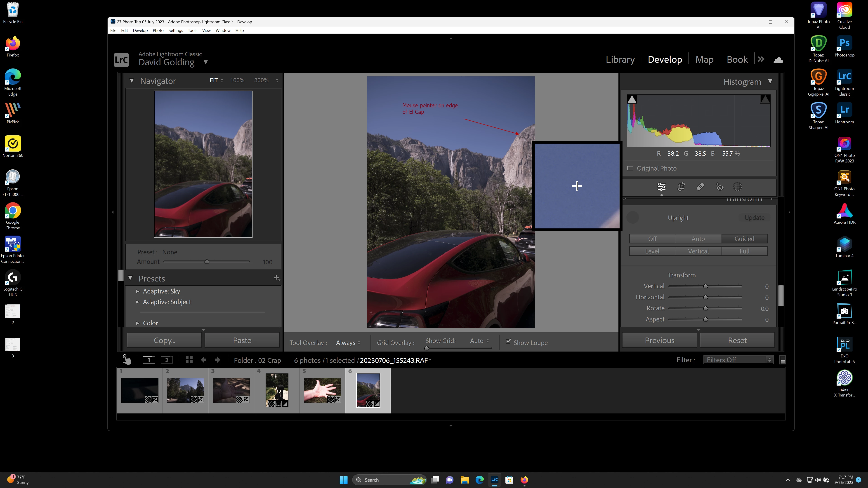Open the Red Eye Correction tool
Screen dimensions: 868x488
tap(719, 187)
